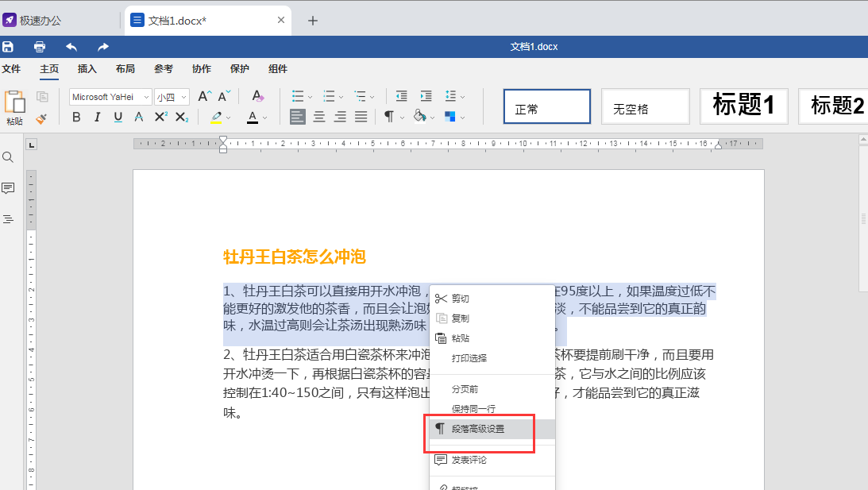The width and height of the screenshot is (868, 490).
Task: Select the format painter brush
Action: pyautogui.click(x=41, y=118)
